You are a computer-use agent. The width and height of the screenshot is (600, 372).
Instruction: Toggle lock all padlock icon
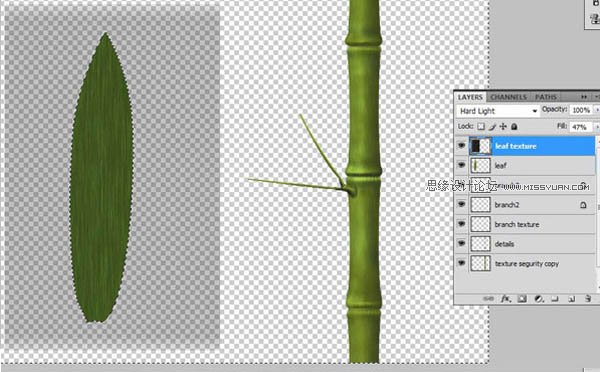coord(514,126)
